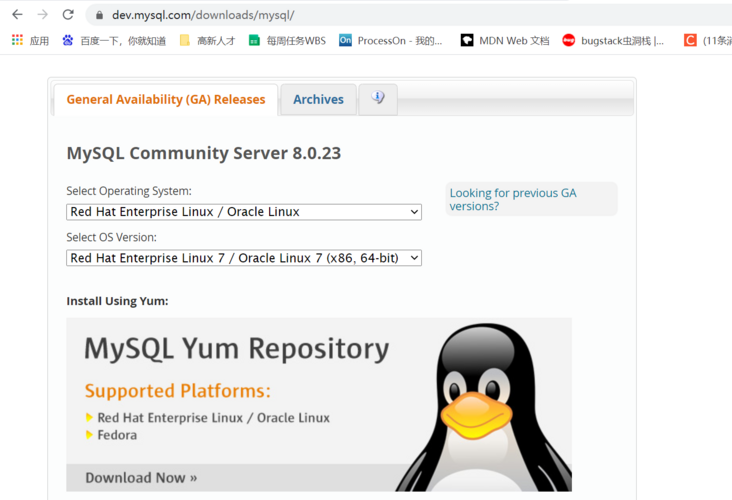This screenshot has width=732, height=500.
Task: Open the ProcessOn bookmark
Action: pyautogui.click(x=391, y=41)
